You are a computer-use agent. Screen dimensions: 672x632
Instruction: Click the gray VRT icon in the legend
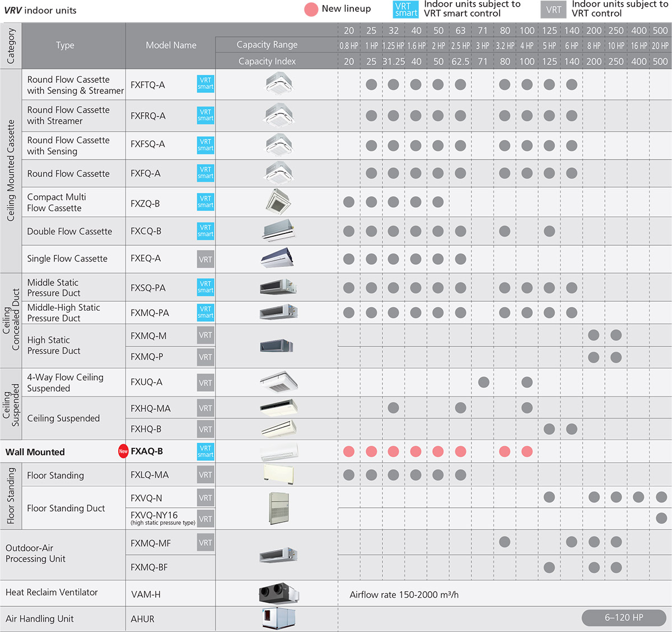click(553, 10)
